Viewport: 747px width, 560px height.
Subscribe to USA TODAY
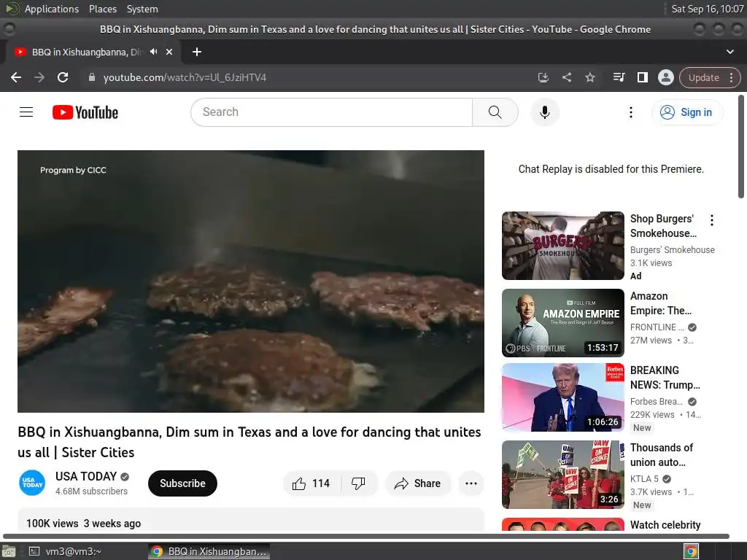pyautogui.click(x=182, y=483)
